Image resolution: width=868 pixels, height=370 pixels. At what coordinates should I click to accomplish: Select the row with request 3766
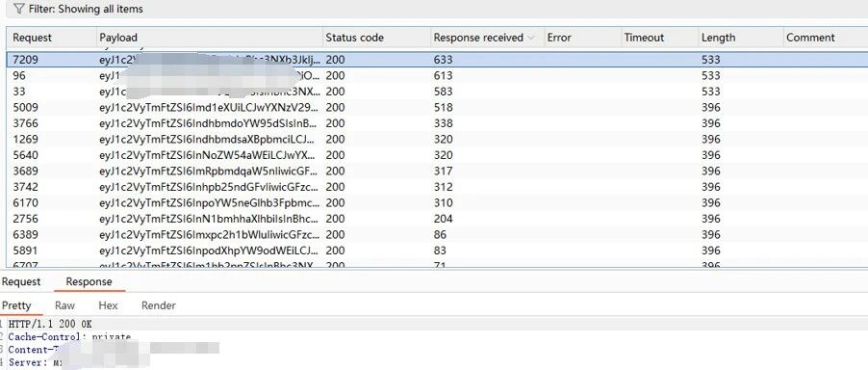coord(437,123)
